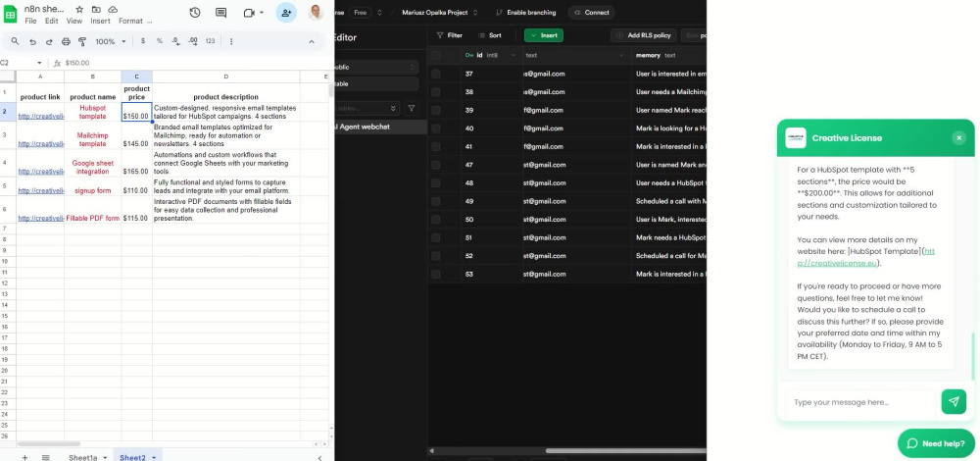Format cell as percent
The height and width of the screenshot is (461, 980).
(x=160, y=41)
